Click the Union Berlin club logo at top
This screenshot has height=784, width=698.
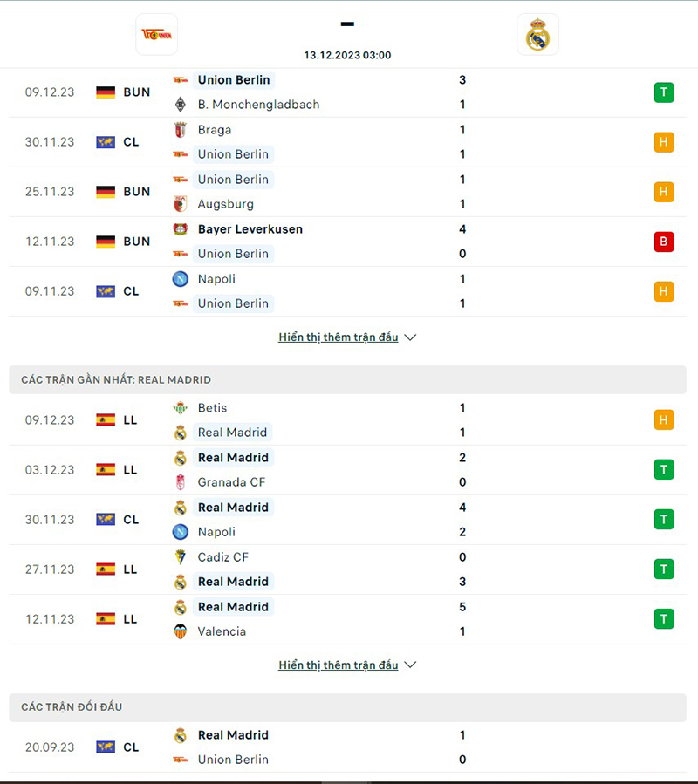(157, 36)
